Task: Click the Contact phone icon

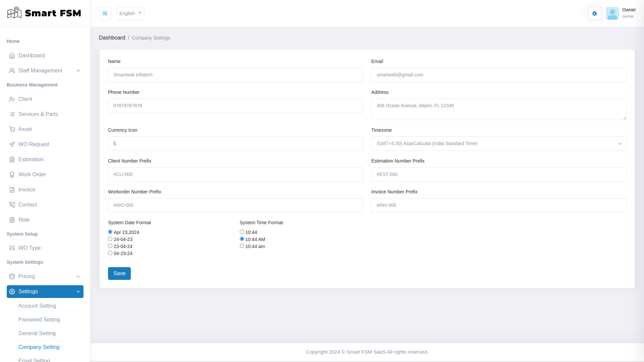Action: pos(12,204)
